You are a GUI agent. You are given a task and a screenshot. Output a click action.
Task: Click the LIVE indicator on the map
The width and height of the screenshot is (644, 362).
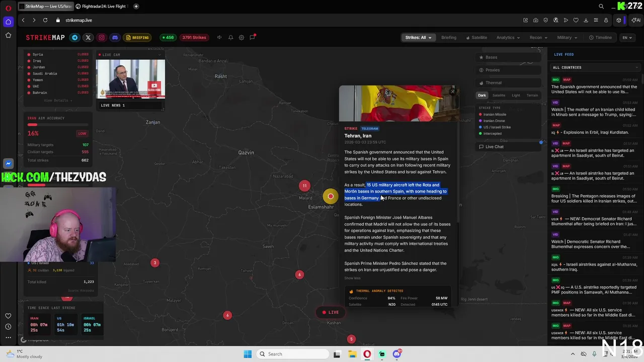point(331,313)
